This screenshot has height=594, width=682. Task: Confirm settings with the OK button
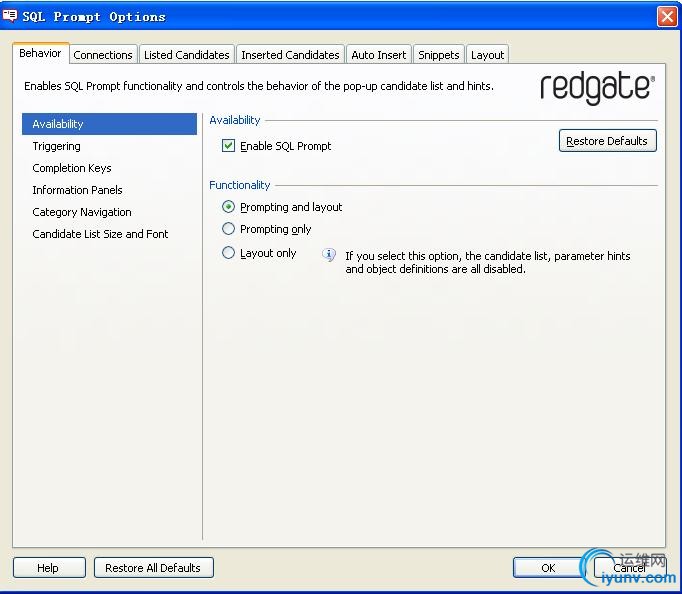click(548, 567)
